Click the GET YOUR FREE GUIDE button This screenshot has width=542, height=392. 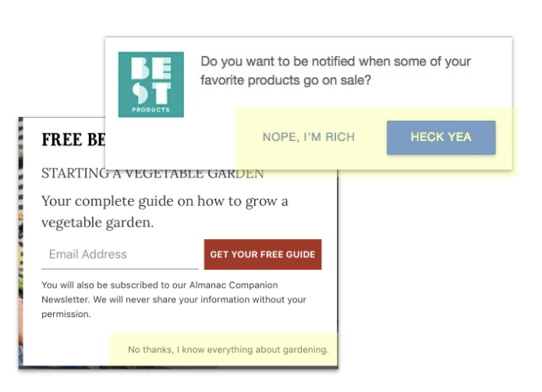(263, 255)
